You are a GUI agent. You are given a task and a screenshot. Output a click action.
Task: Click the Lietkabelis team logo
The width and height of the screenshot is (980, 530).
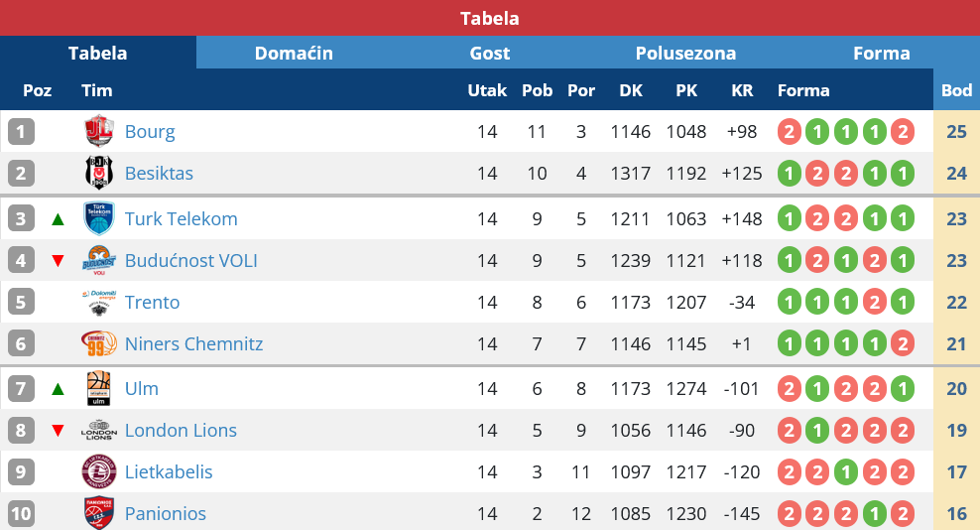click(x=98, y=471)
